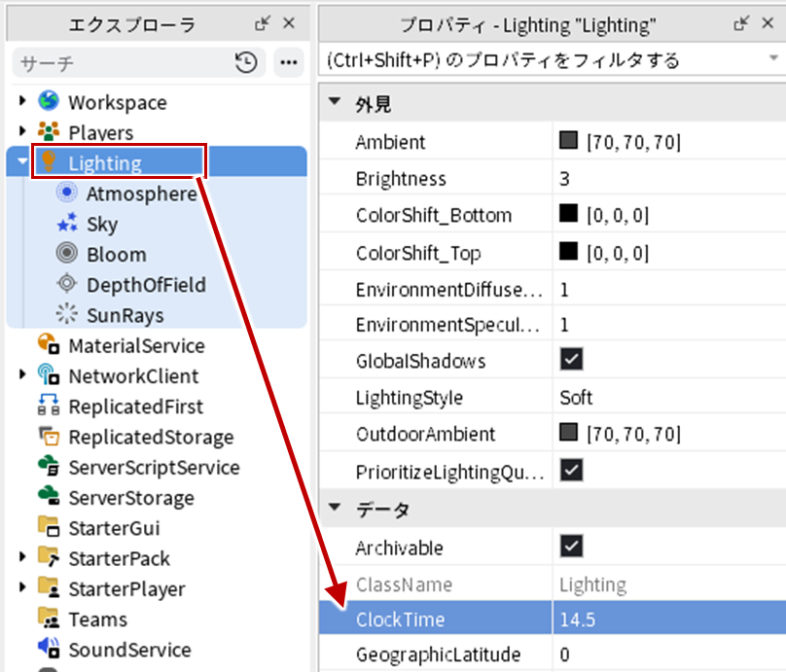Select the ServerScriptService label
The height and width of the screenshot is (672, 786).
tap(155, 468)
